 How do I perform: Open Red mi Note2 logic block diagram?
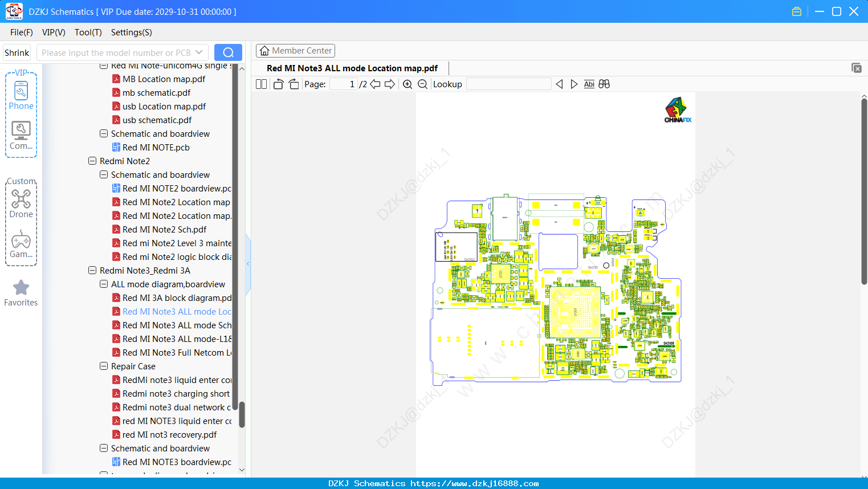pos(172,257)
